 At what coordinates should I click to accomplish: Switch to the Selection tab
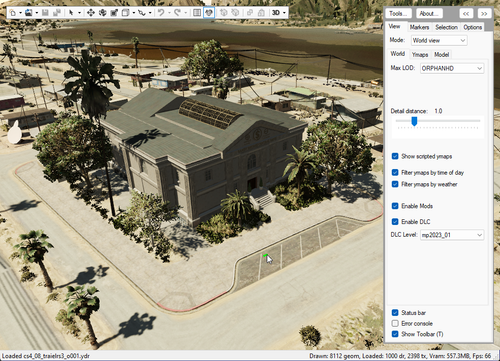(x=446, y=27)
